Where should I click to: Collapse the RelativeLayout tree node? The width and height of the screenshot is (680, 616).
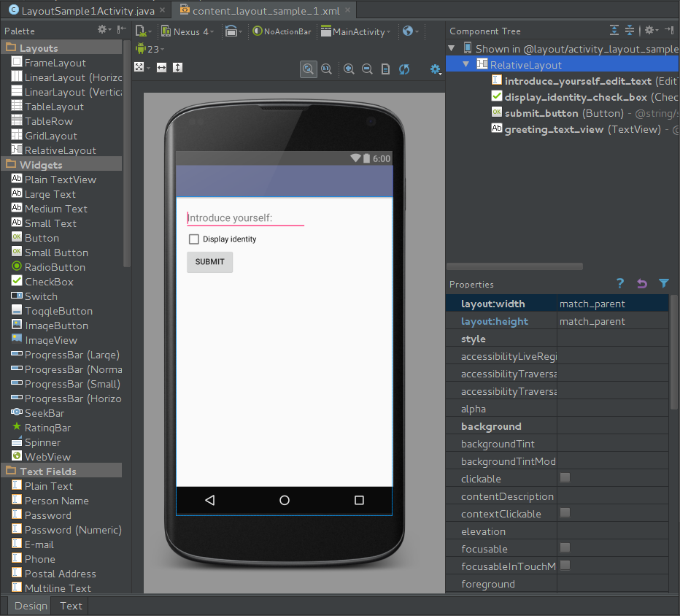coord(465,64)
